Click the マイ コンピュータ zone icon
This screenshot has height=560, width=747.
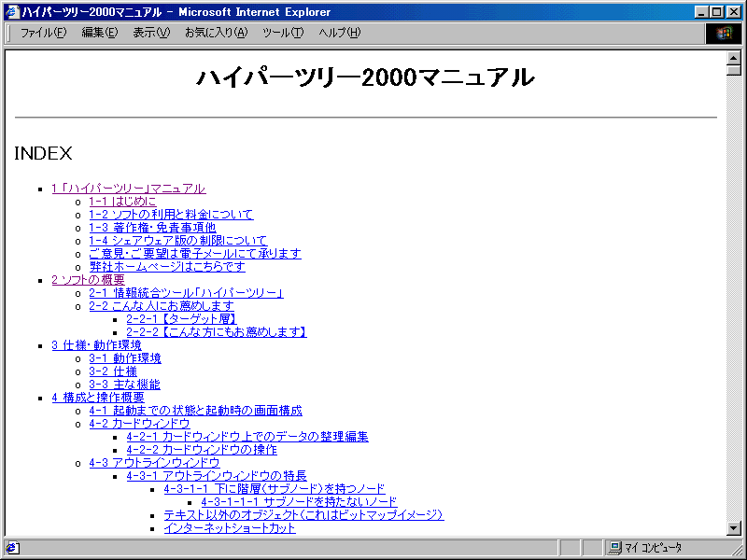tap(615, 548)
